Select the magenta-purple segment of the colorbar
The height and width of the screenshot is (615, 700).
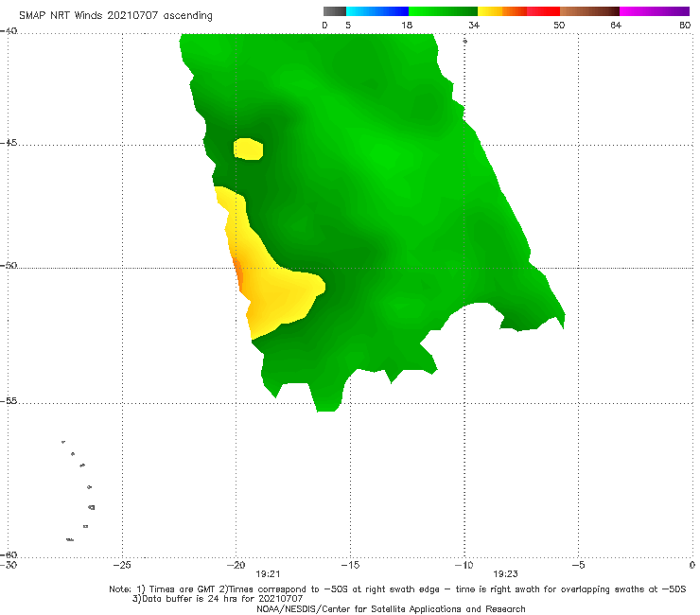(655, 11)
